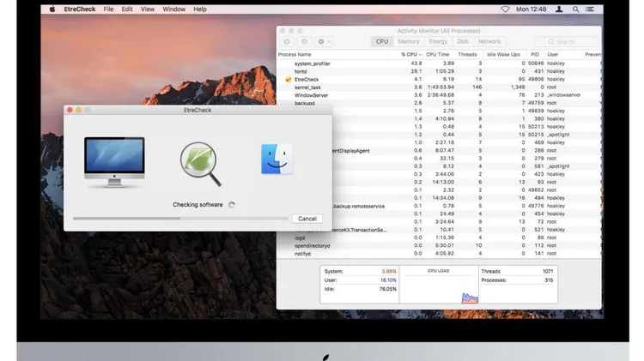Select the fontd process row
The image size is (644, 361).
[x=439, y=71]
